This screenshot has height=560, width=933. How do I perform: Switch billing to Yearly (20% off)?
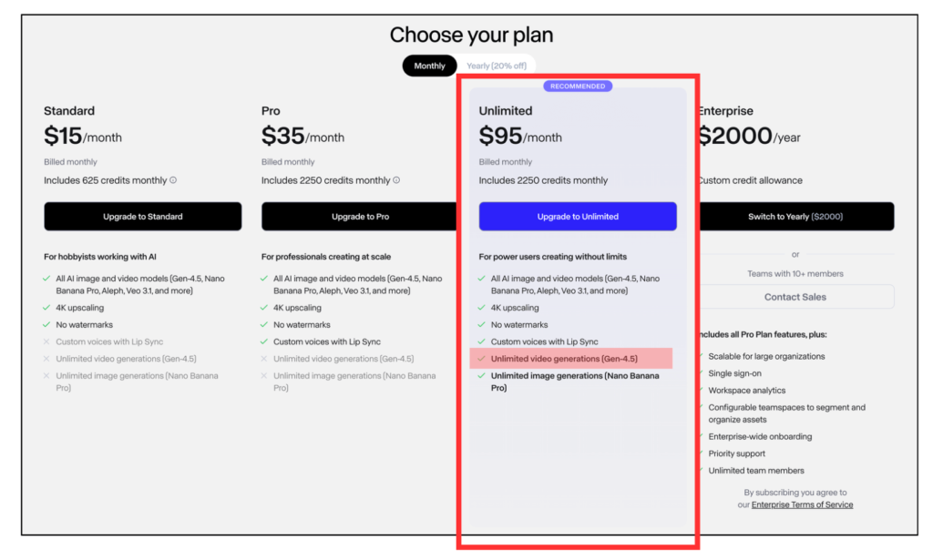497,66
